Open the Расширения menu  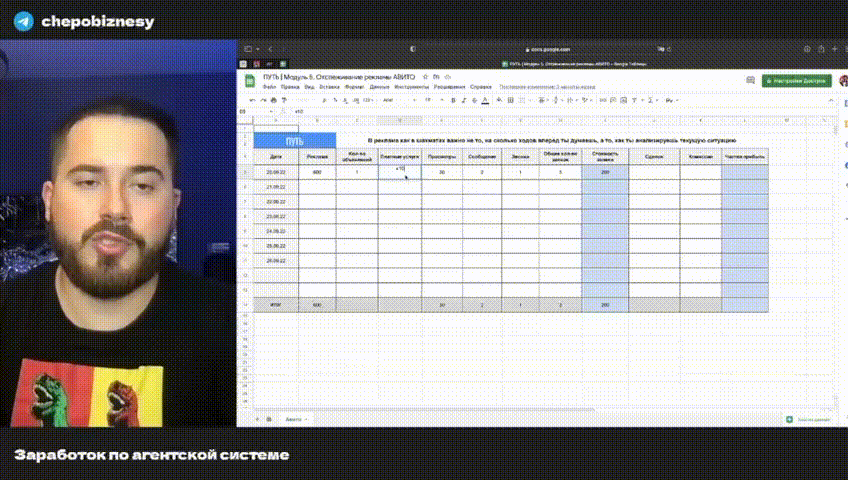(449, 86)
